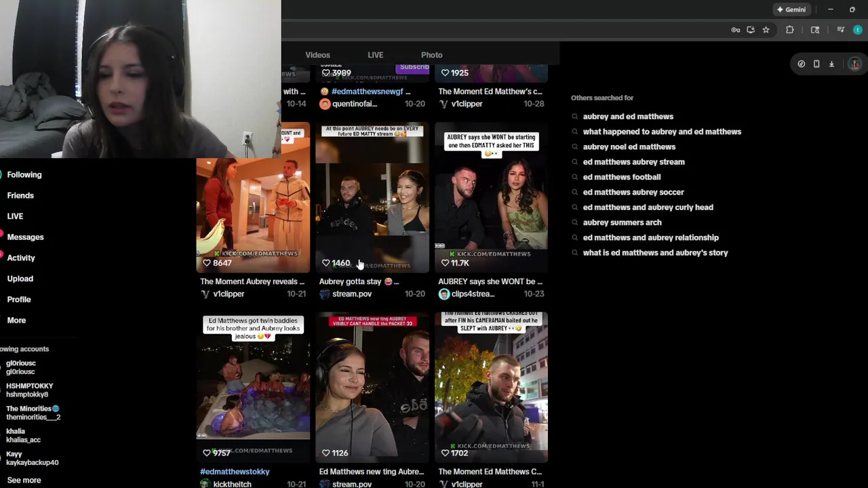This screenshot has height=488, width=868.
Task: Open khalia following account
Action: coord(23,435)
